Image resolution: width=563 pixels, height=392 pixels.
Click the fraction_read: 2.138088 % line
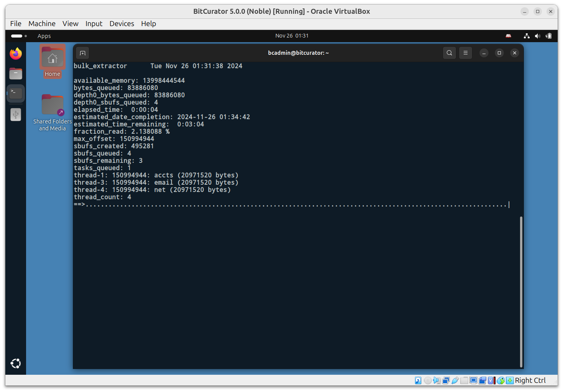(x=122, y=131)
